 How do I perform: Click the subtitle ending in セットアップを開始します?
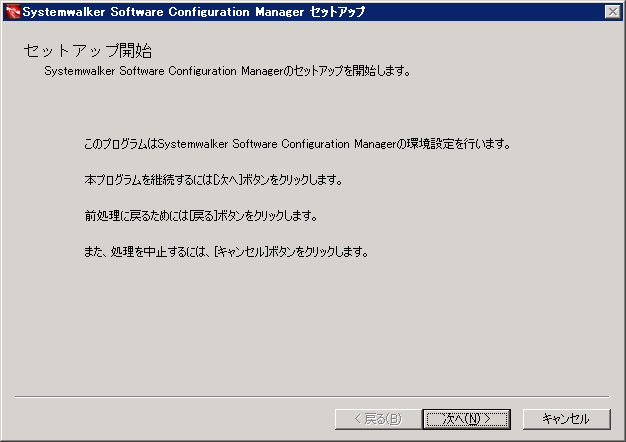(x=228, y=71)
